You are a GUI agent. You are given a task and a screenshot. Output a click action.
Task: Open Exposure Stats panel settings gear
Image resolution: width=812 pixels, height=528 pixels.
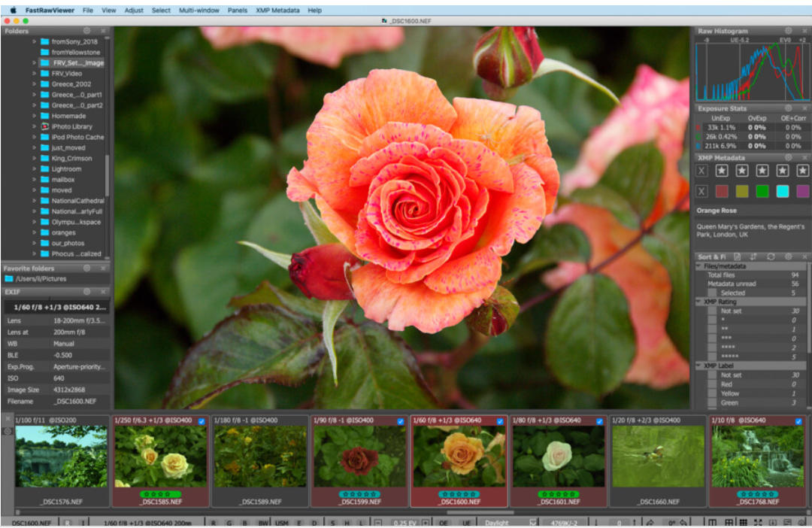click(788, 108)
